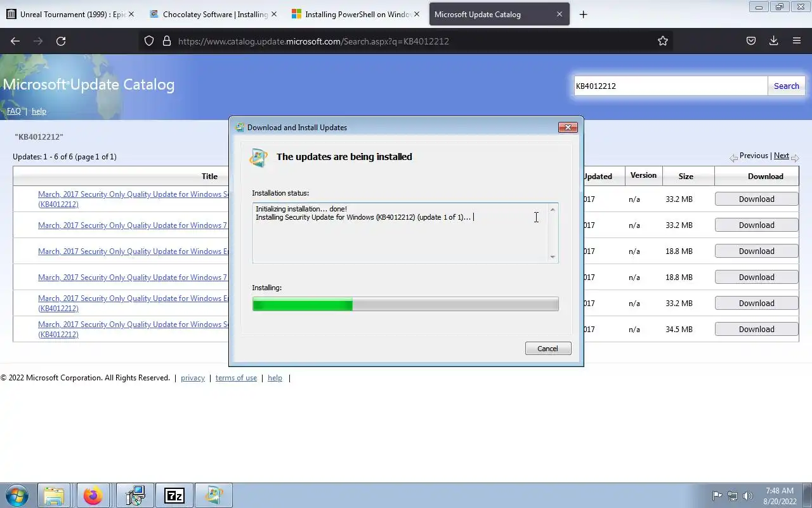
Task: Open Windows Explorer from taskbar
Action: point(54,495)
